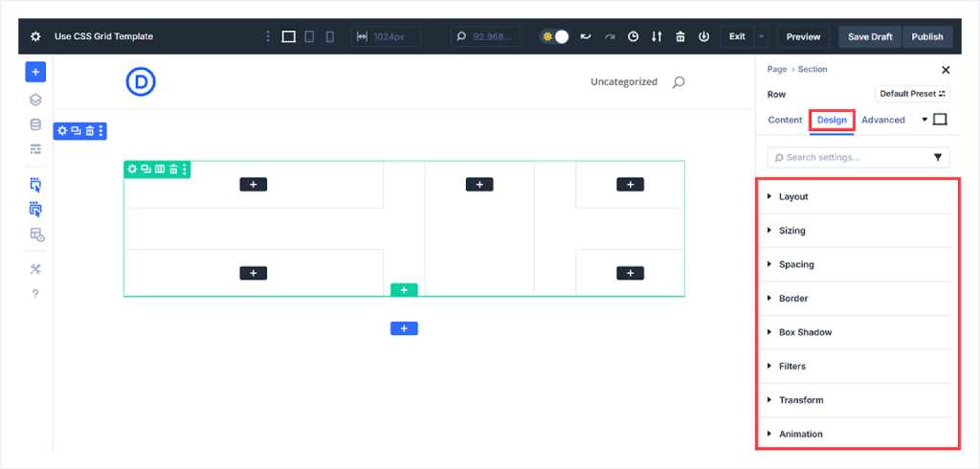Click the Save Draft button
The width and height of the screenshot is (980, 469).
869,36
